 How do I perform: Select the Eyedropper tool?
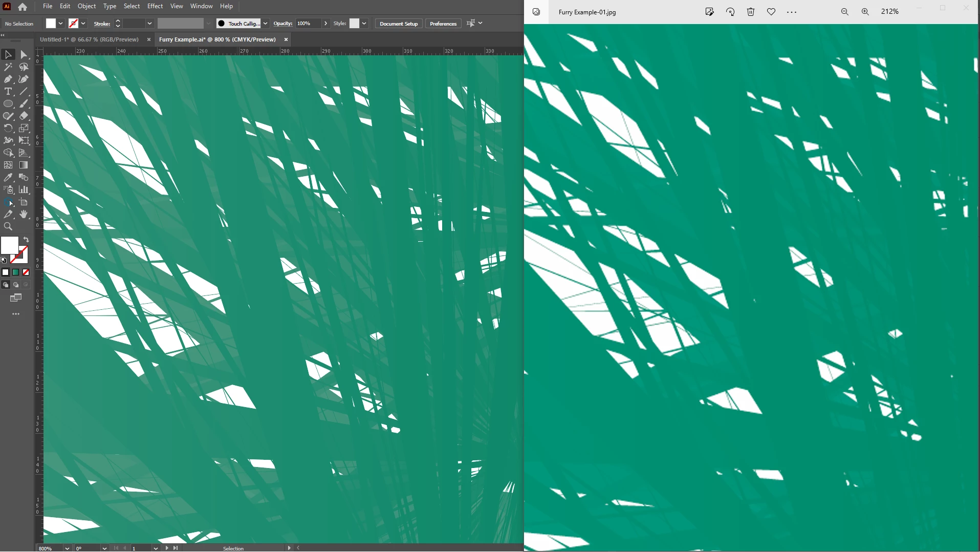pyautogui.click(x=8, y=178)
